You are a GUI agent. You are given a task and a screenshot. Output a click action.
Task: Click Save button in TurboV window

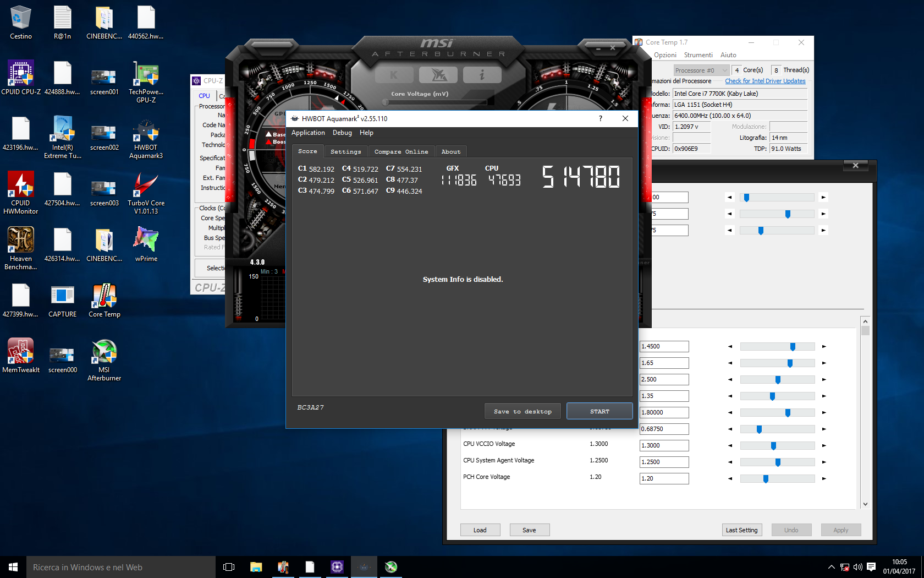(529, 530)
